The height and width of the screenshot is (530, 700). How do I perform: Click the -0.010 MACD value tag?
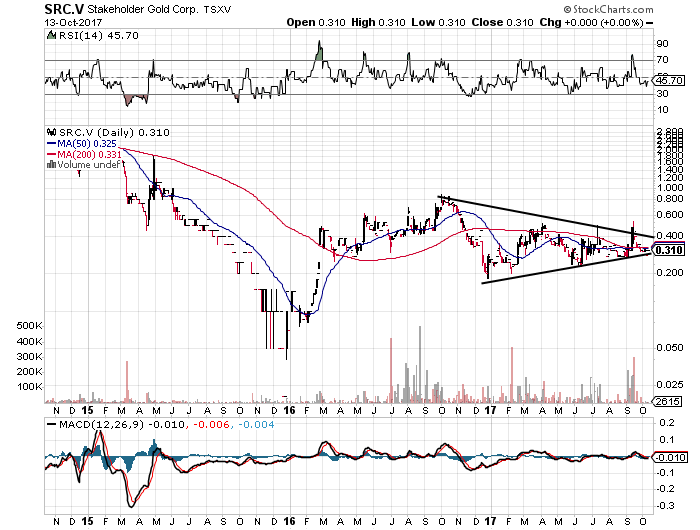[x=669, y=458]
